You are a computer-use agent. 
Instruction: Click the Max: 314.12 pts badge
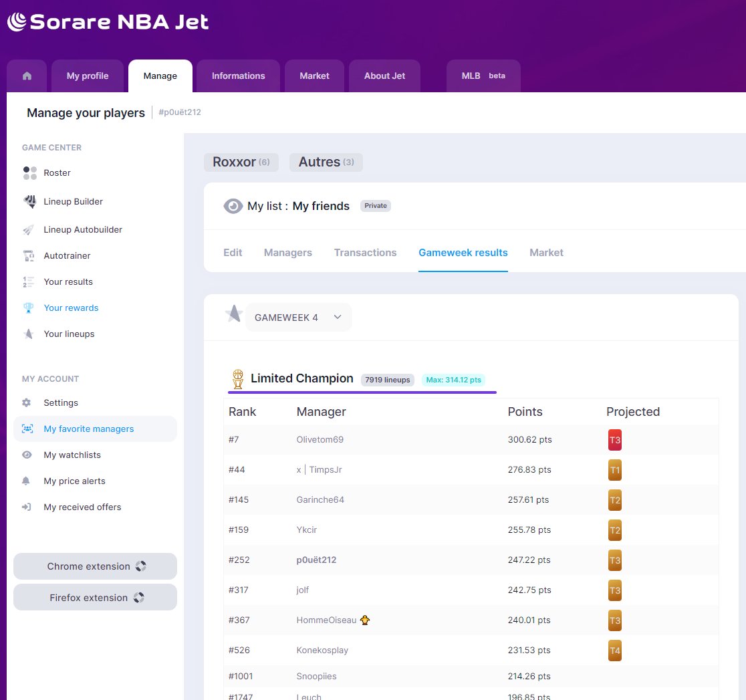[453, 380]
